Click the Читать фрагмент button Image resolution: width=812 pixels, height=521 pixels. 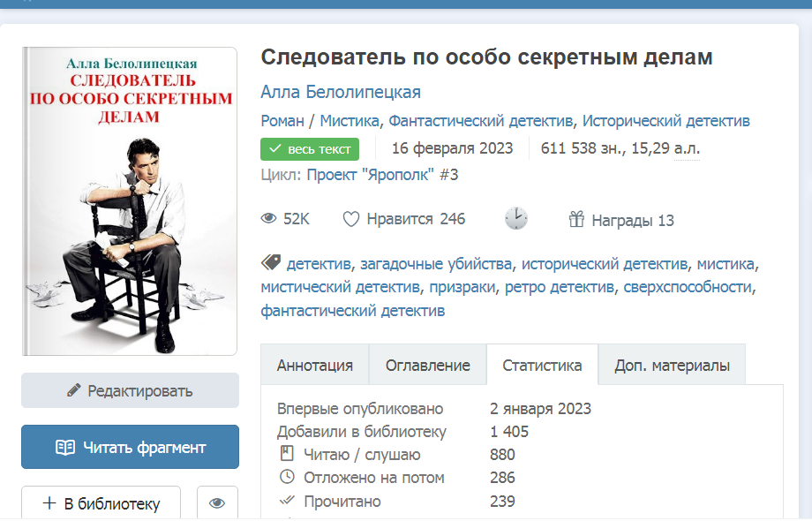coord(130,447)
